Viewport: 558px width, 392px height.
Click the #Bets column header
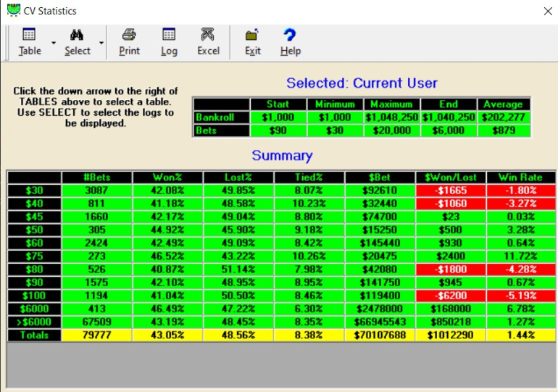[x=96, y=178]
